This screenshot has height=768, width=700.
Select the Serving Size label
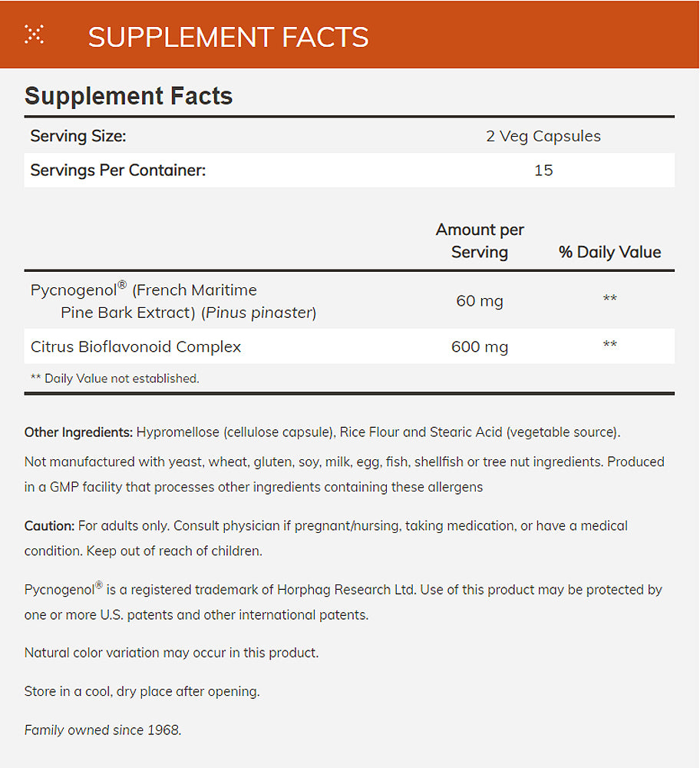point(78,137)
